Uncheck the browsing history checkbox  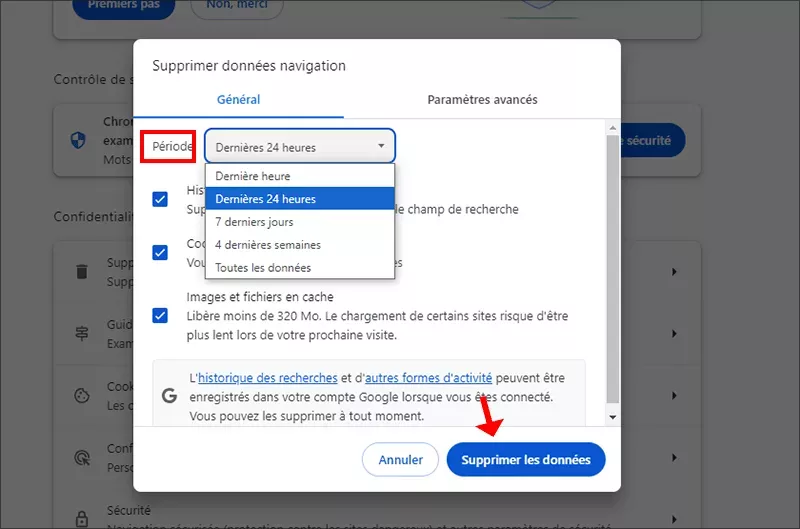(160, 199)
